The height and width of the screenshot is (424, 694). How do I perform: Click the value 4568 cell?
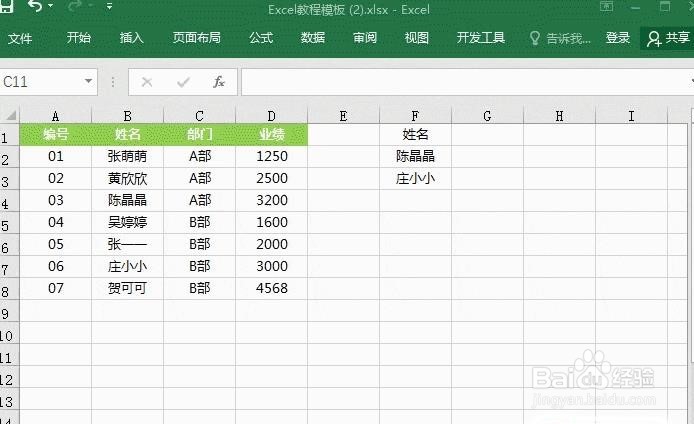(x=272, y=289)
